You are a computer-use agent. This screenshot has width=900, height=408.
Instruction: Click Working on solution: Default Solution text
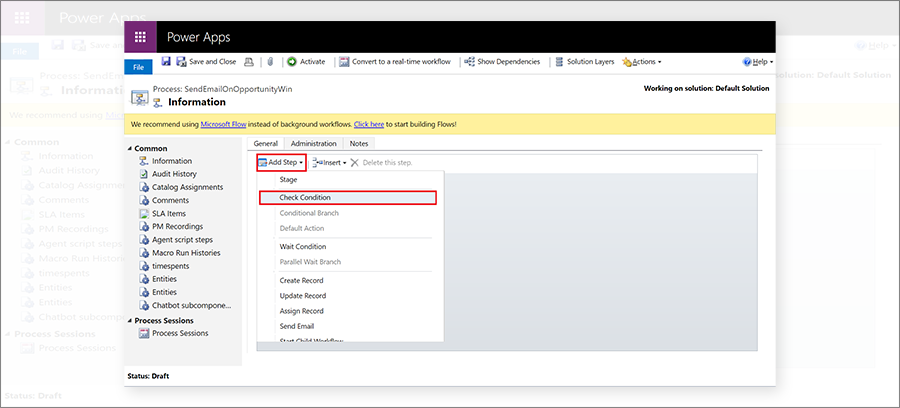[x=707, y=88]
